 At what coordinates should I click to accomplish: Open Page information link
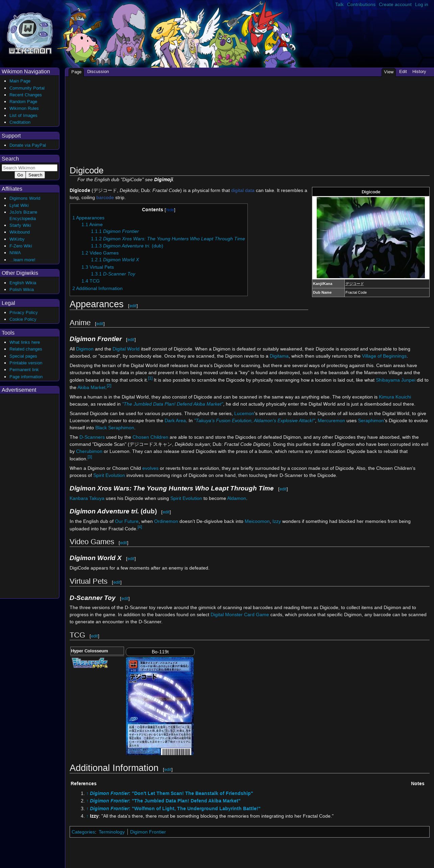(x=26, y=377)
